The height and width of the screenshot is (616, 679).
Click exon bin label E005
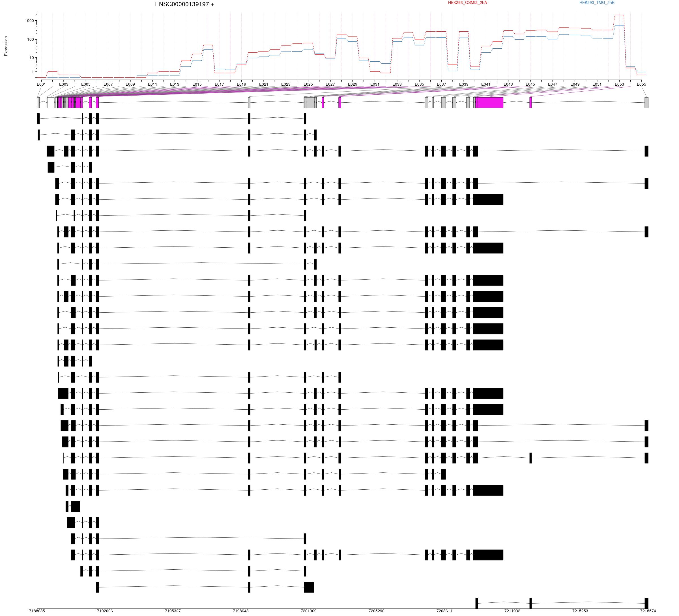coord(86,85)
